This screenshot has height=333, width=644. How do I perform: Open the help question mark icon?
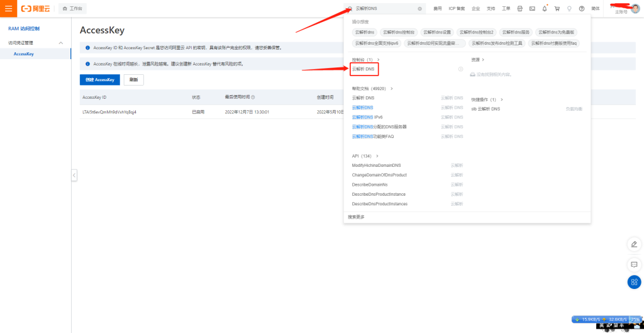tap(582, 8)
